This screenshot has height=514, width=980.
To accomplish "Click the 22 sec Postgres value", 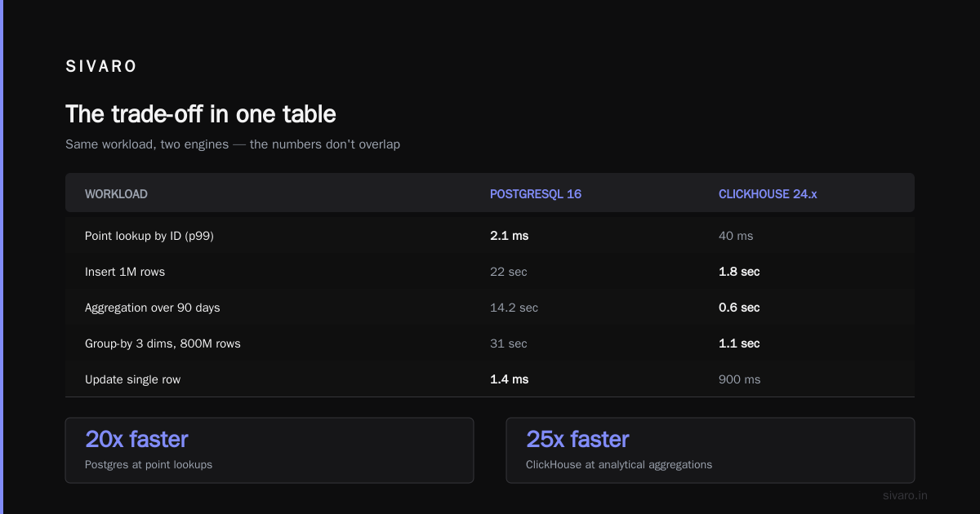I will (x=509, y=272).
